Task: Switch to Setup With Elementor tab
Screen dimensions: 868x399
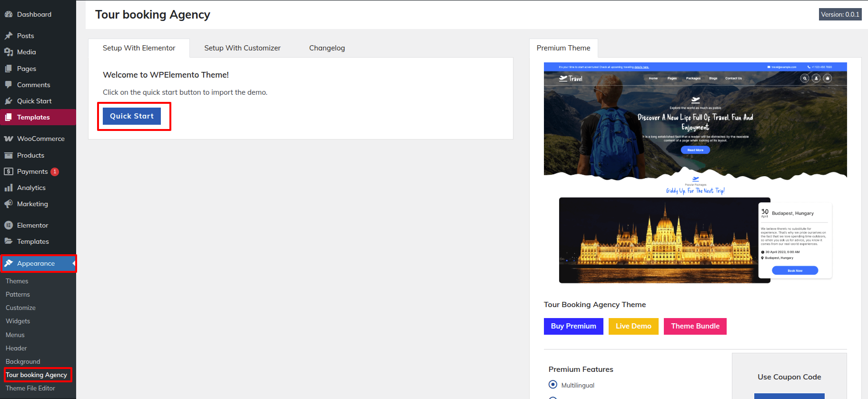Action: (x=139, y=48)
